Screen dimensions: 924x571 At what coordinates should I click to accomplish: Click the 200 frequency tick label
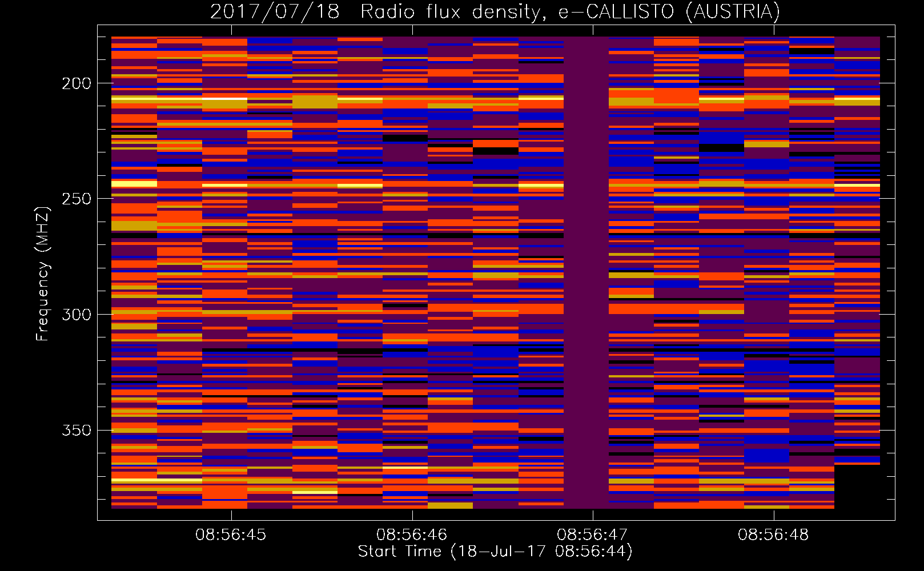[77, 83]
